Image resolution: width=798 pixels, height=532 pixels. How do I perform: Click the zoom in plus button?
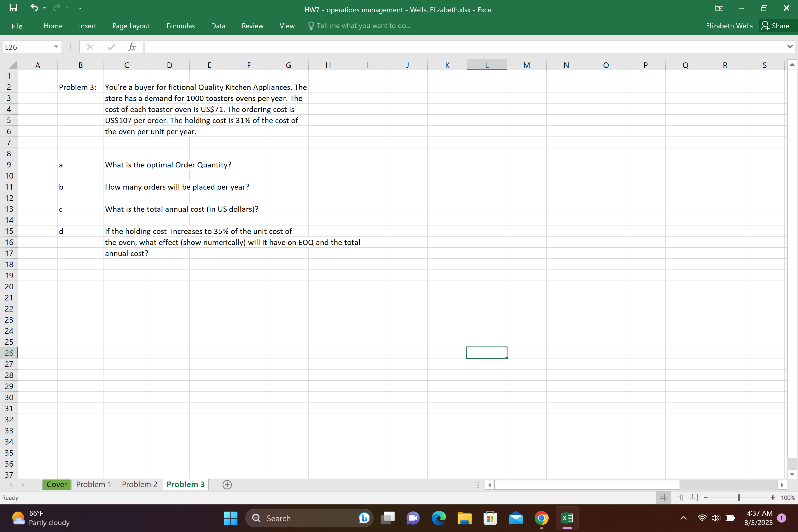[x=773, y=498]
